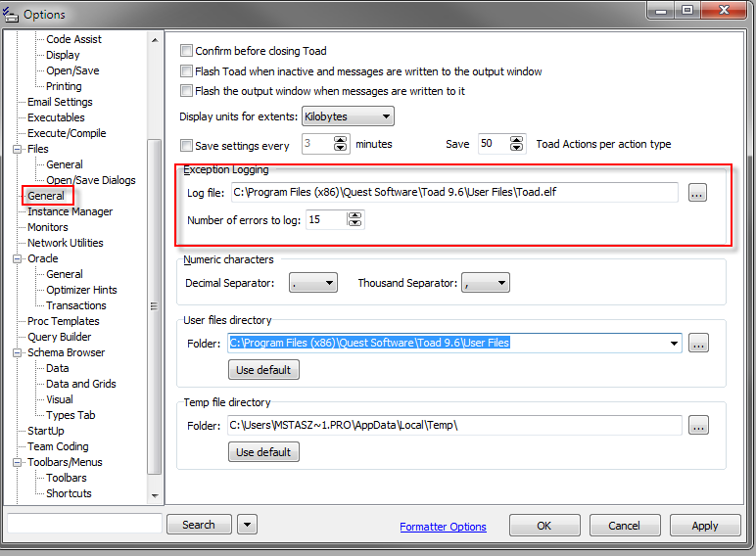Click the Log file path field

coord(454,192)
